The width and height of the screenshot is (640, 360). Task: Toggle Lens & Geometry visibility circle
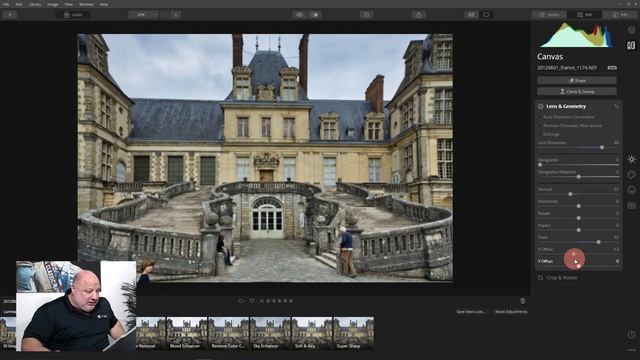point(541,106)
